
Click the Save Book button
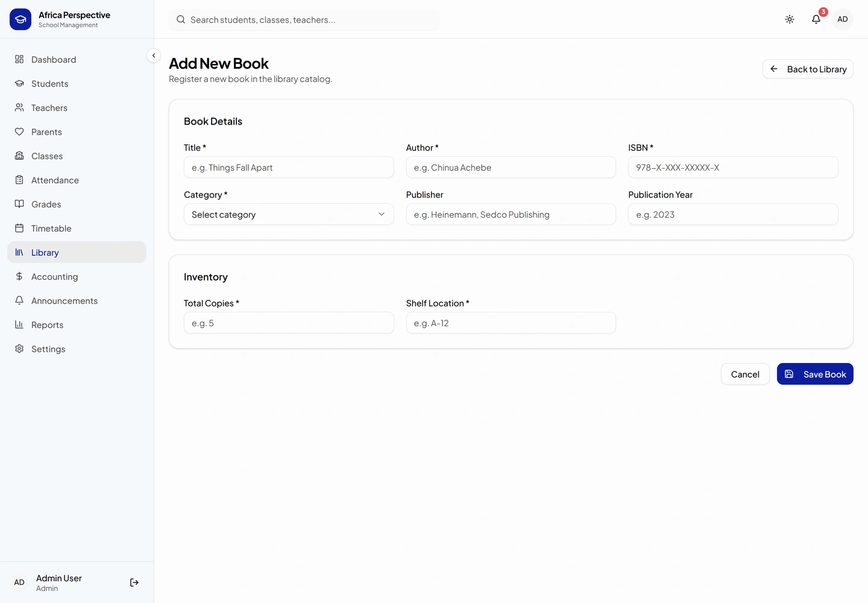(815, 374)
